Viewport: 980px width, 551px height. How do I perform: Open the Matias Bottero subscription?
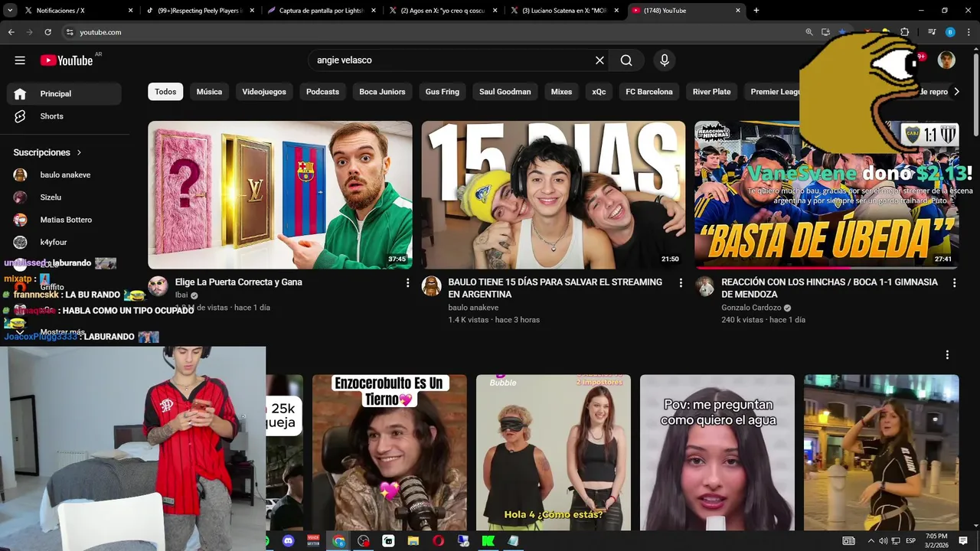[x=64, y=220]
